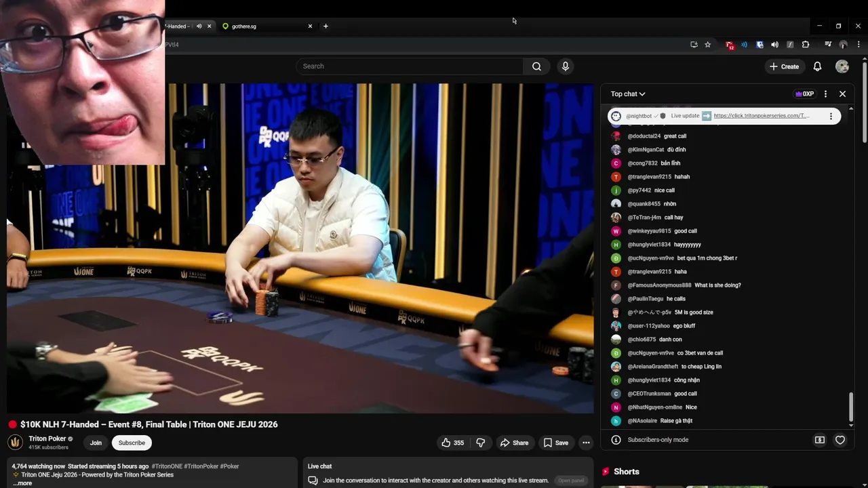
Task: Click the poker stream video player
Action: click(x=300, y=248)
